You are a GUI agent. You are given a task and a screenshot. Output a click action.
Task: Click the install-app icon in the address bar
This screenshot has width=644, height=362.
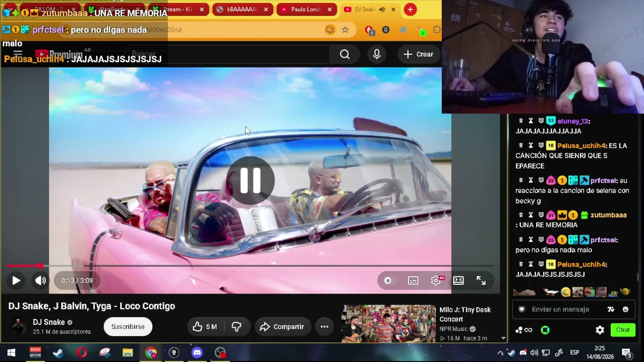330,30
